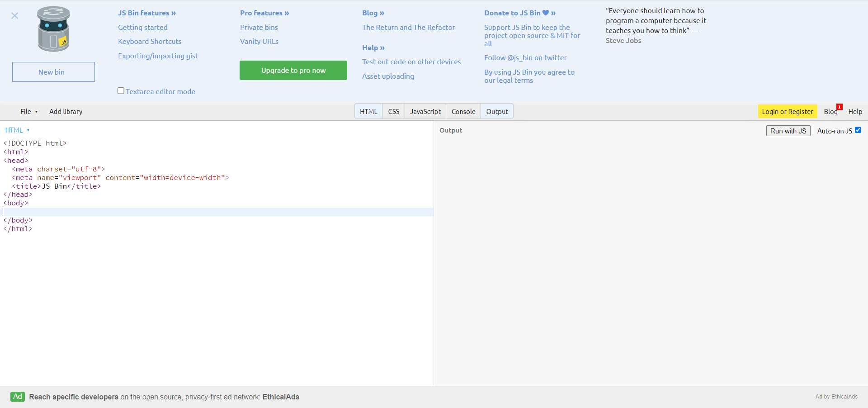This screenshot has width=868, height=408.
Task: Show the CSS panel tab
Action: tap(394, 112)
